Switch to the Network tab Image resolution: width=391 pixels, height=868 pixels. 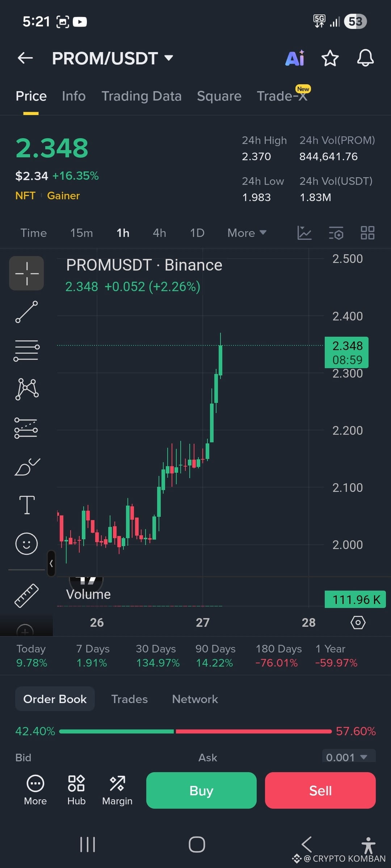(195, 699)
